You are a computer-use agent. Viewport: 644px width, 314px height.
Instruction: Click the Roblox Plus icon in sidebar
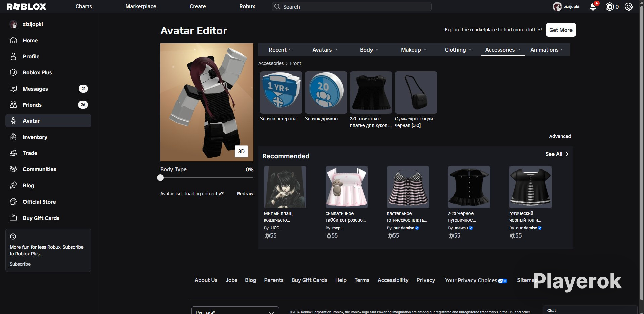point(13,72)
